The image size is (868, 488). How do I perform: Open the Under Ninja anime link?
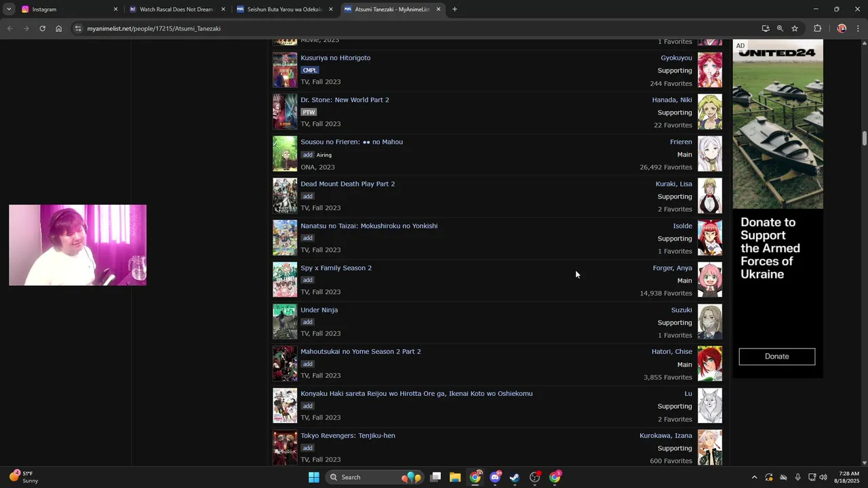[x=319, y=310]
